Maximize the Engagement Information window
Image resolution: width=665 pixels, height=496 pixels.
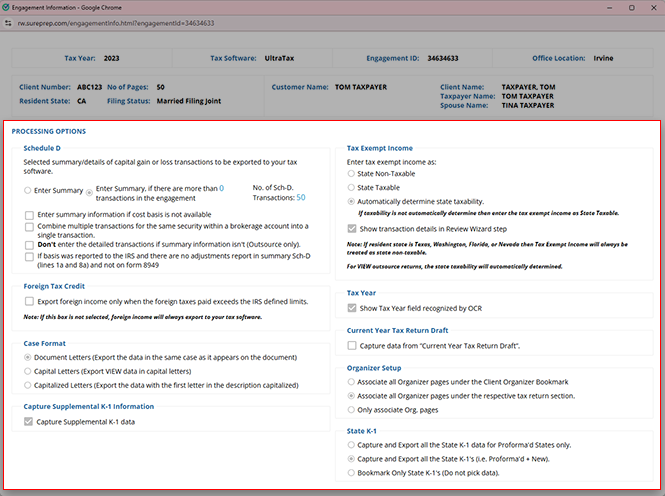point(631,8)
